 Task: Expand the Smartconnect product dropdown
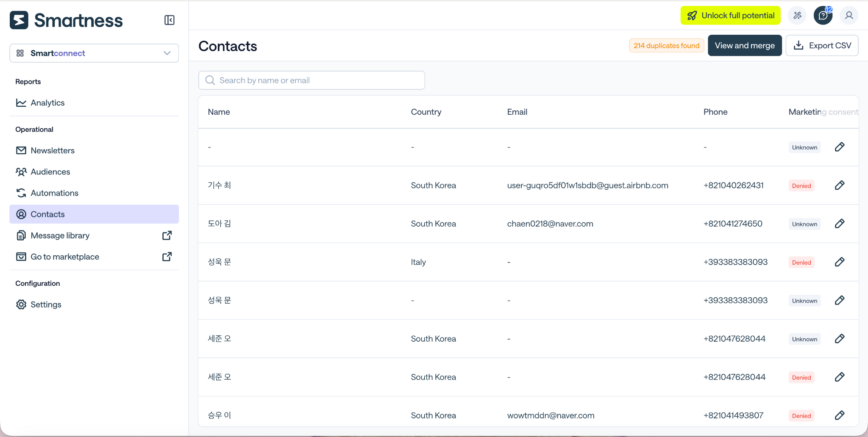tap(94, 53)
